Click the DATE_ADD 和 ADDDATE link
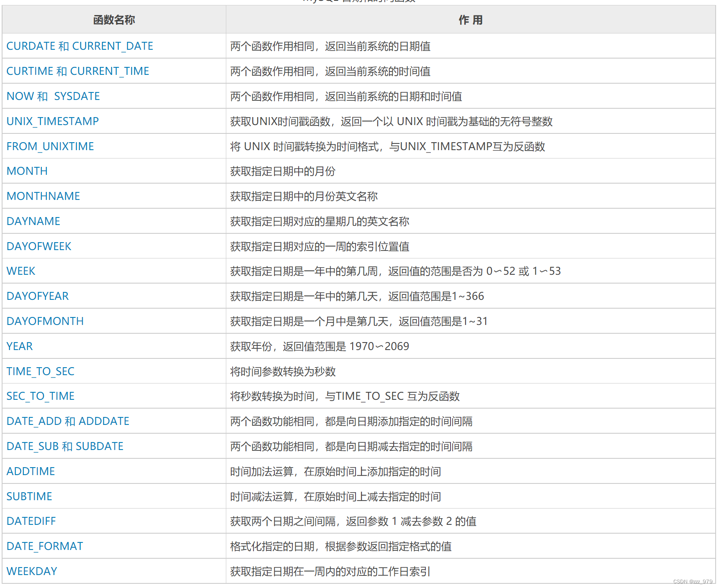Viewport: 719px width, 588px height. click(68, 421)
